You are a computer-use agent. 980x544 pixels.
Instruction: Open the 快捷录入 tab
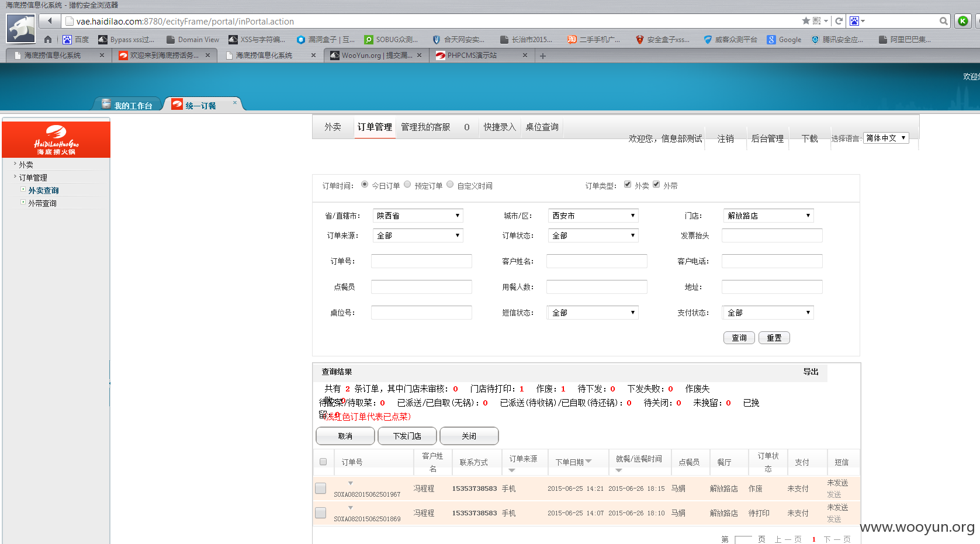[500, 127]
